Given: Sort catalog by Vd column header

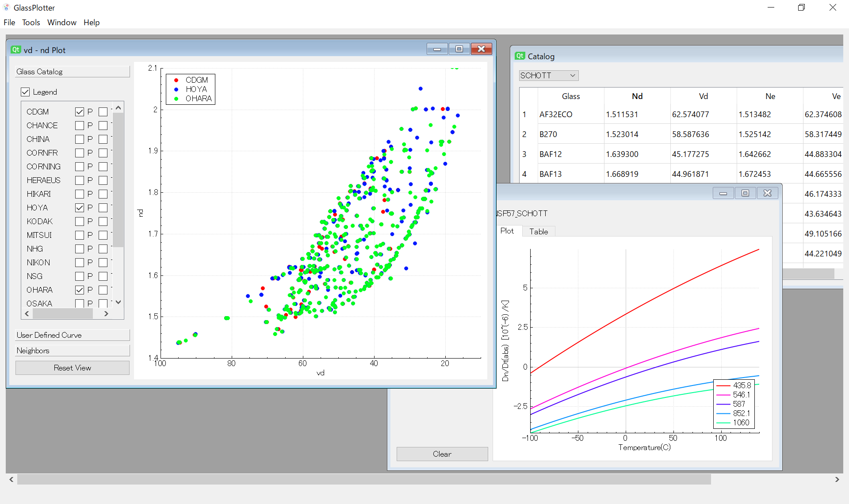Looking at the screenshot, I should [704, 96].
